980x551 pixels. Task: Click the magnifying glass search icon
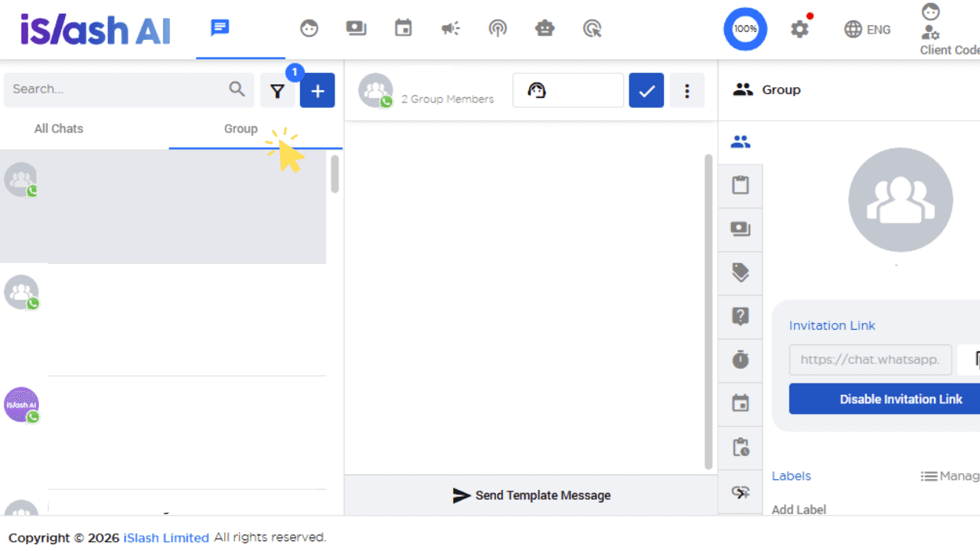[237, 90]
